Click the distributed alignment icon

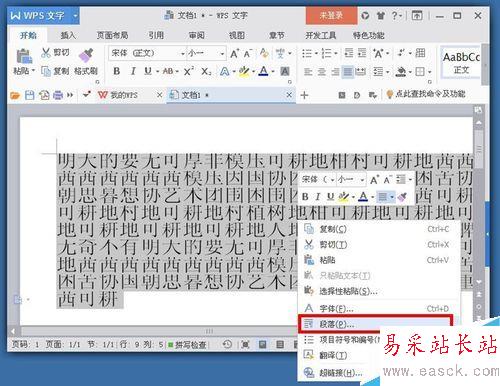pos(361,71)
